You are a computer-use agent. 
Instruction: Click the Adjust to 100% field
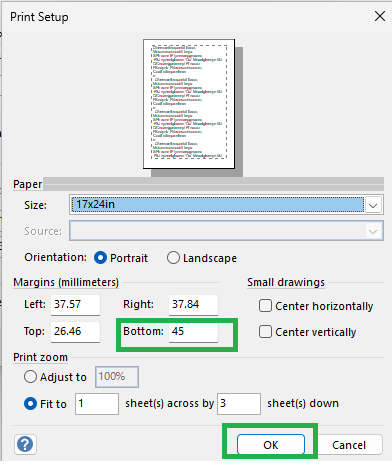(x=117, y=377)
